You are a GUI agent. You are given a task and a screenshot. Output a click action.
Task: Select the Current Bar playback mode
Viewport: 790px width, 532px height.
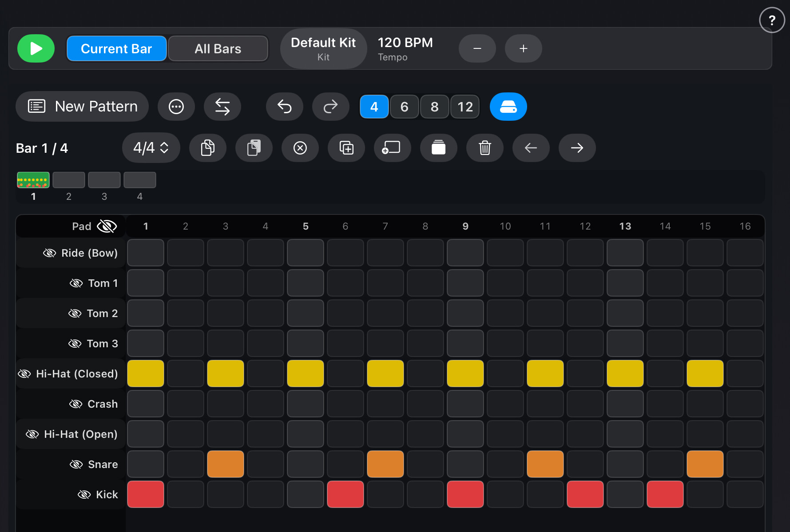pos(117,48)
